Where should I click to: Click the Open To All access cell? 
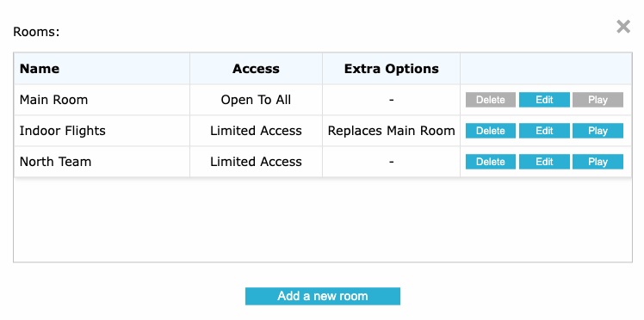(x=256, y=100)
